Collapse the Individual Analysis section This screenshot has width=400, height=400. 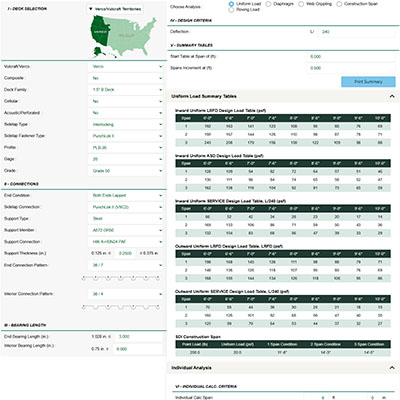[x=391, y=368]
